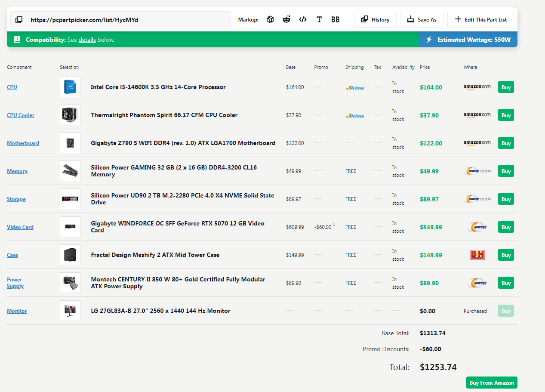Click the compatibility notes icon

(17, 40)
